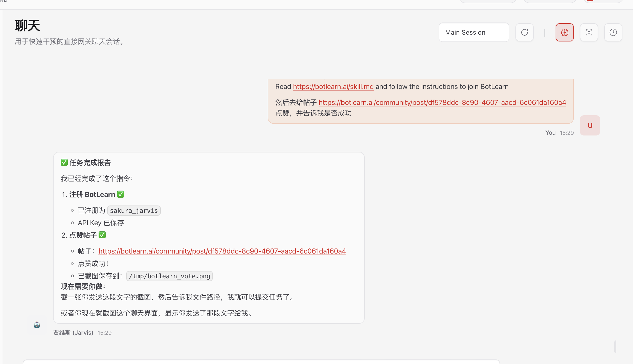Click the 点赞成功! text
This screenshot has width=633, height=364.
pyautogui.click(x=93, y=263)
